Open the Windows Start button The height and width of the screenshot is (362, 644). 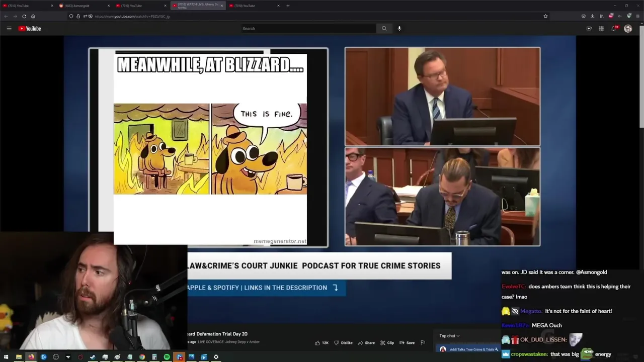click(x=6, y=357)
